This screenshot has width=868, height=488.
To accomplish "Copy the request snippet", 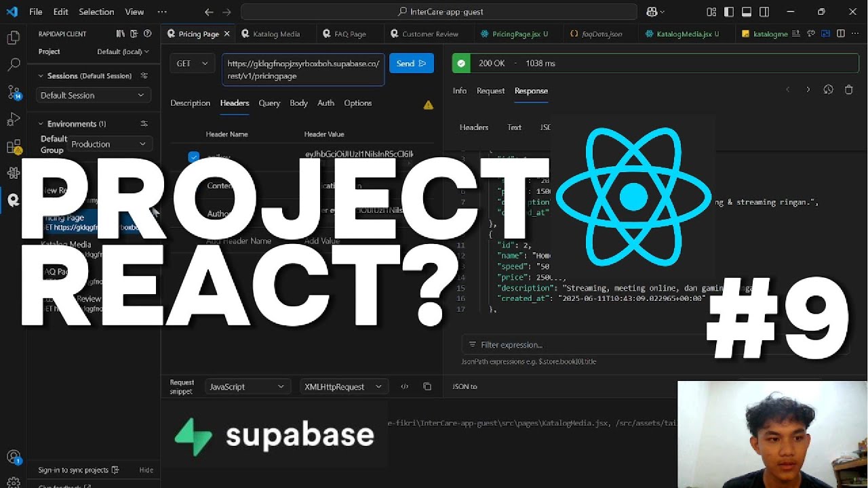I will [427, 386].
